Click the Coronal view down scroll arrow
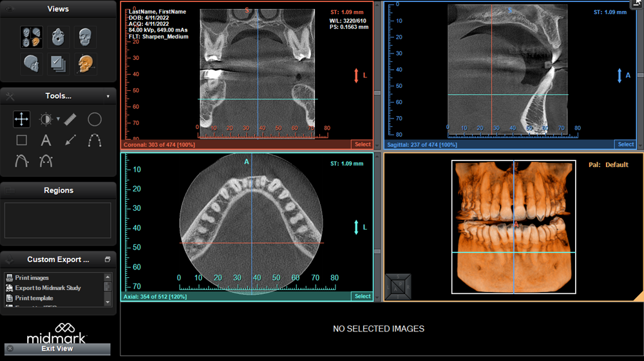 pos(377,146)
